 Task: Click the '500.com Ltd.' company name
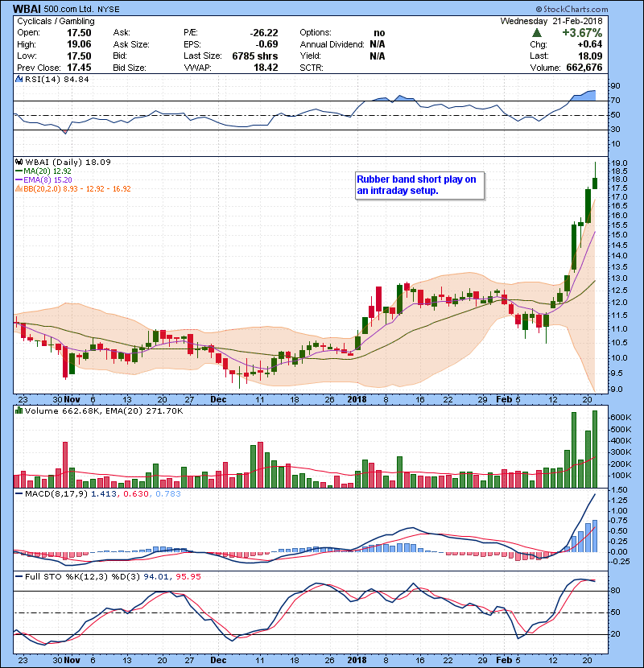[69, 9]
